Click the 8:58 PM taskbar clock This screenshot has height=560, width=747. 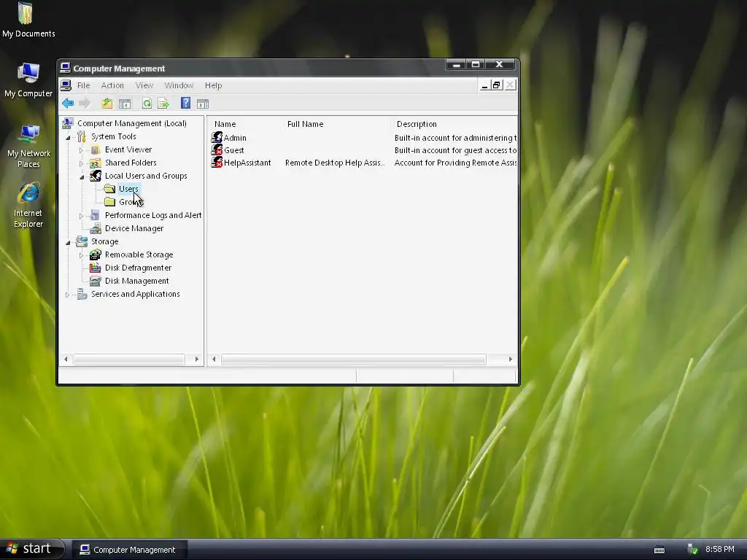click(720, 549)
